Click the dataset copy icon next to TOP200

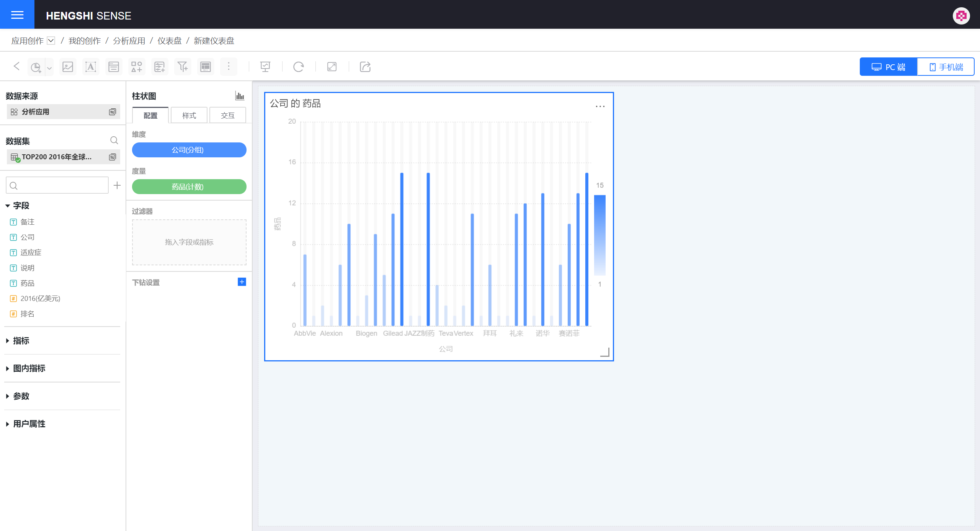(113, 157)
